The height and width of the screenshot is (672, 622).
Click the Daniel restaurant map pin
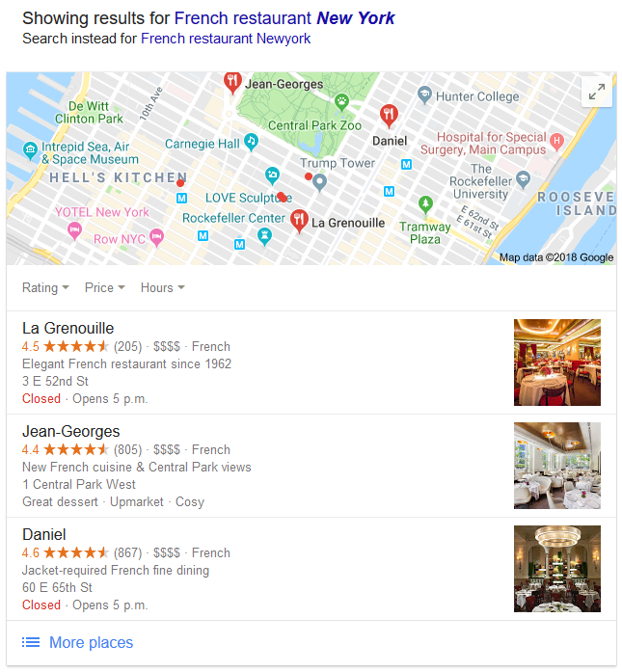point(389,116)
